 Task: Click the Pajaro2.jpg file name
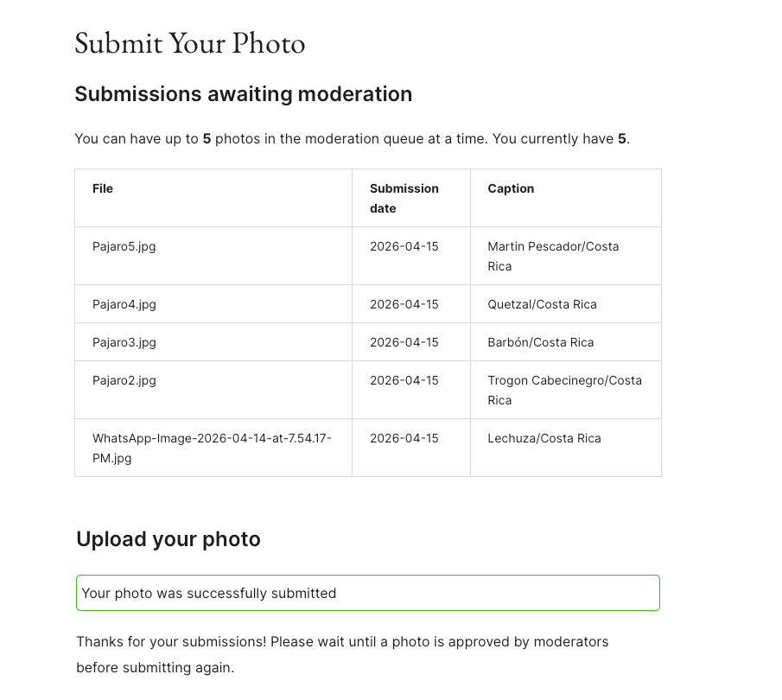pos(124,380)
